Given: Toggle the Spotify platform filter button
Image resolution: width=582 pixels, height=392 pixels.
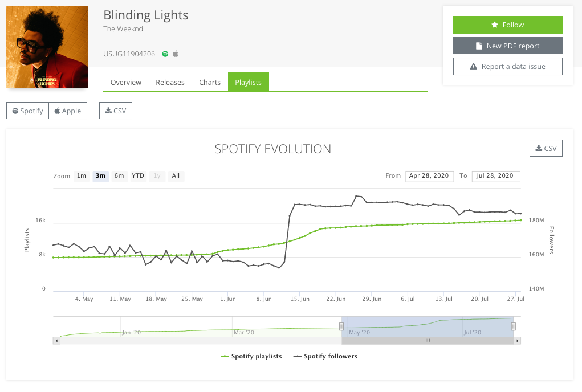Looking at the screenshot, I should (27, 111).
